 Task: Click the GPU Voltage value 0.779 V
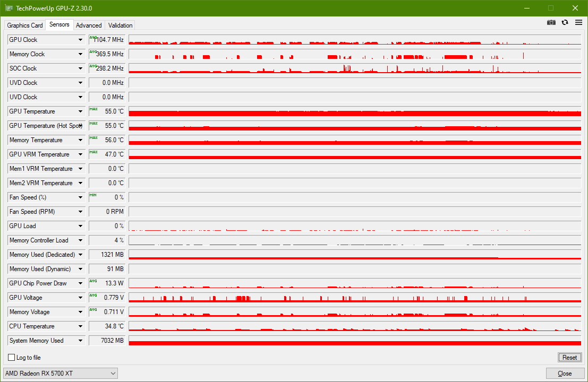tap(107, 298)
